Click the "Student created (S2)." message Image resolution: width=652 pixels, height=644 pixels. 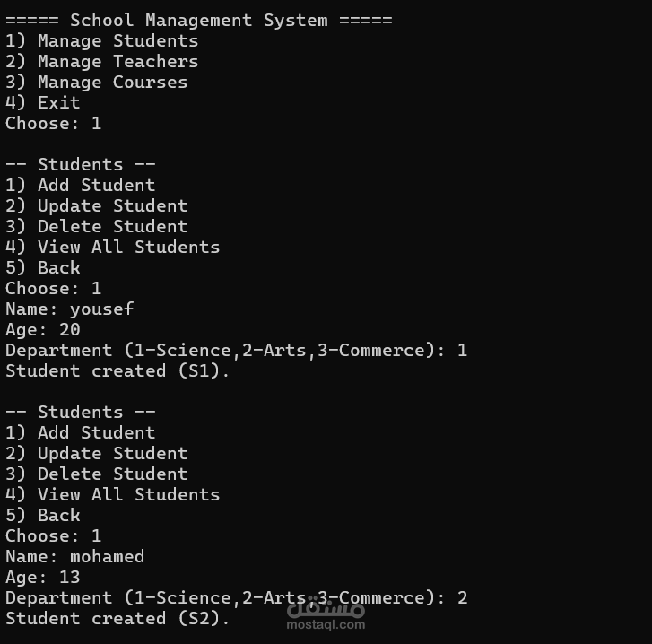pyautogui.click(x=117, y=618)
